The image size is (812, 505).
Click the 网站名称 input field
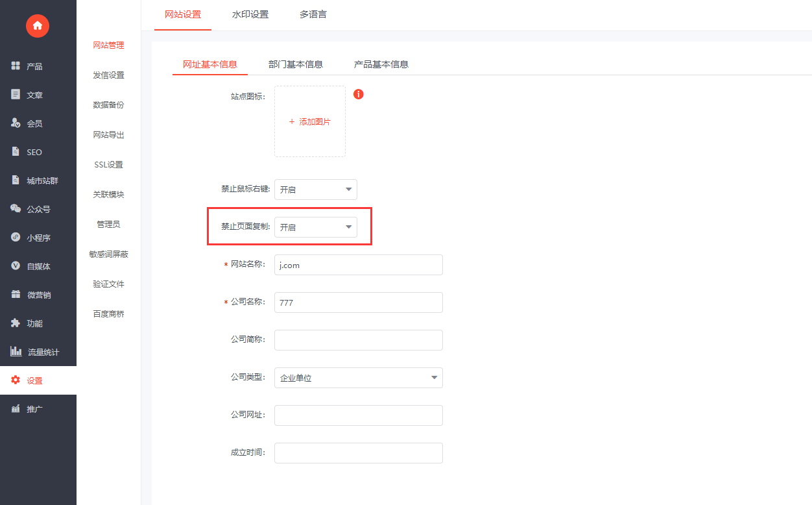click(359, 265)
